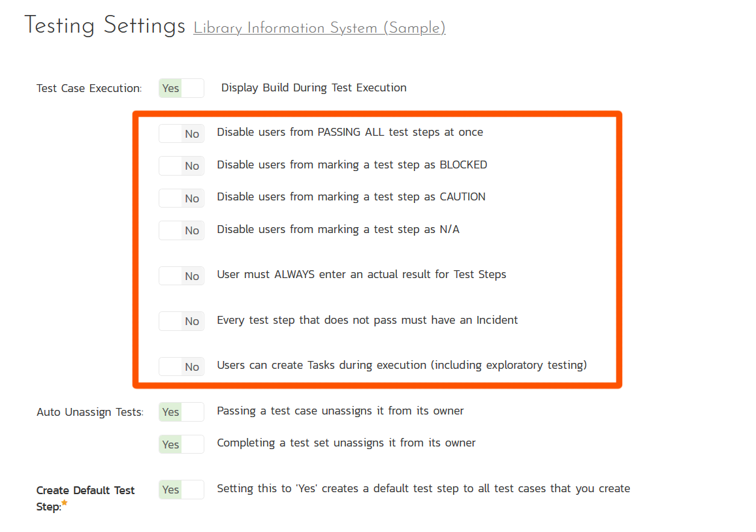Open the Library Information System (Sample) link
Image resolution: width=756 pixels, height=532 pixels.
coord(319,29)
